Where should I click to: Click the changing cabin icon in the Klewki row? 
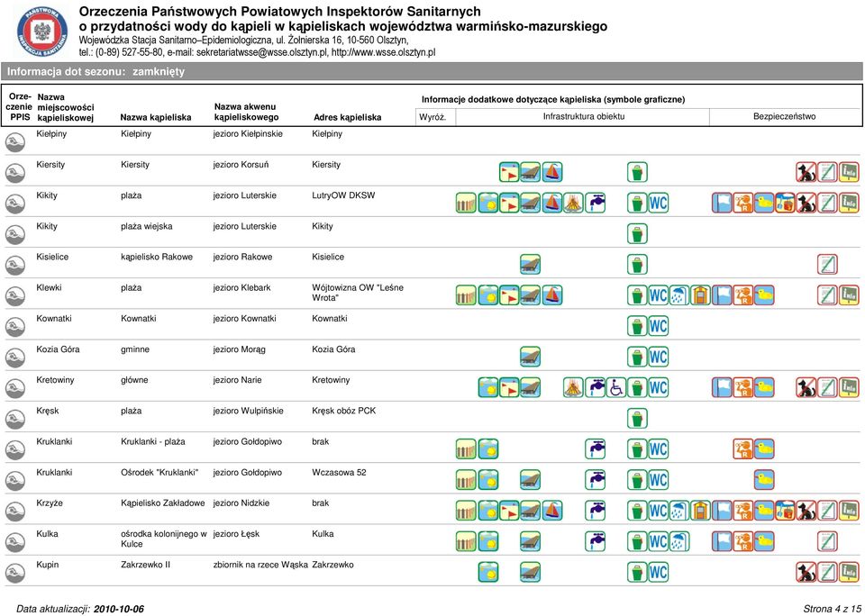coord(701,295)
